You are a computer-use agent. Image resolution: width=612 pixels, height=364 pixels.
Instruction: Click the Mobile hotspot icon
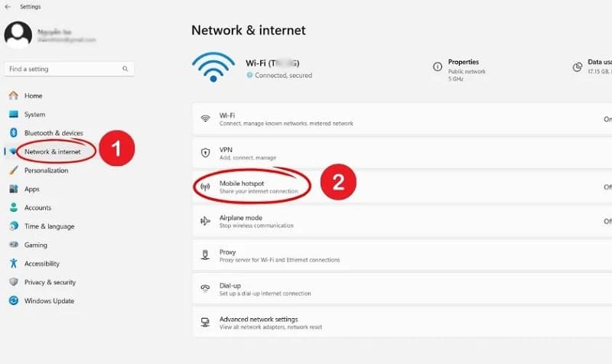point(205,187)
